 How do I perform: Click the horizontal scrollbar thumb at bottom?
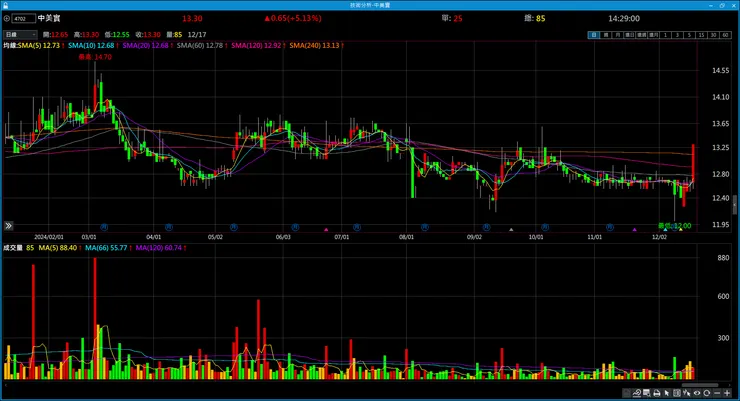(700, 385)
